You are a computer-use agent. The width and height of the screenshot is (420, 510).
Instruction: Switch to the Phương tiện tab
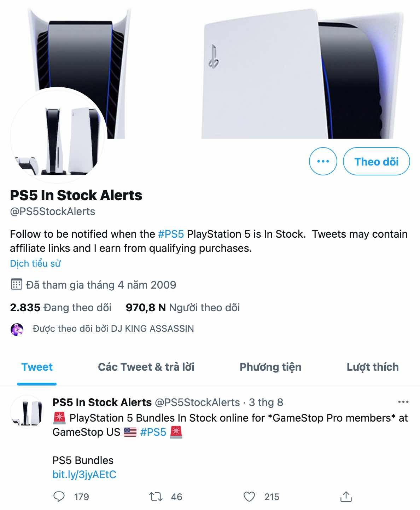270,367
